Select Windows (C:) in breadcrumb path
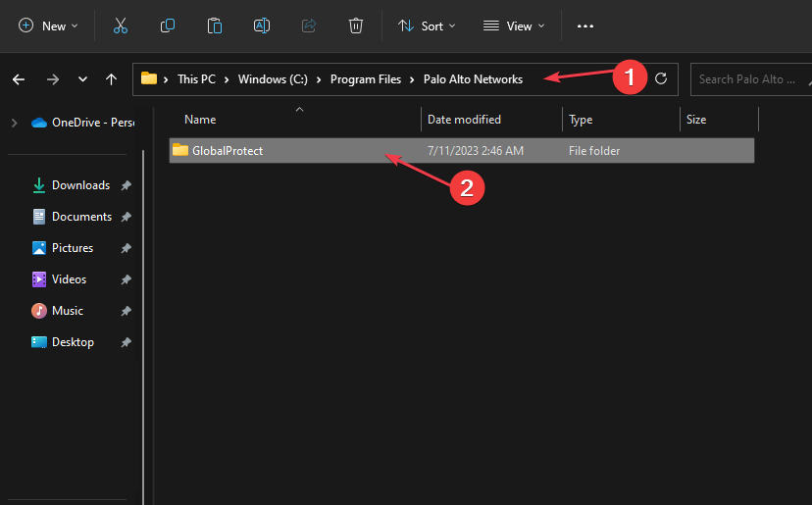Image resolution: width=812 pixels, height=505 pixels. tap(273, 79)
